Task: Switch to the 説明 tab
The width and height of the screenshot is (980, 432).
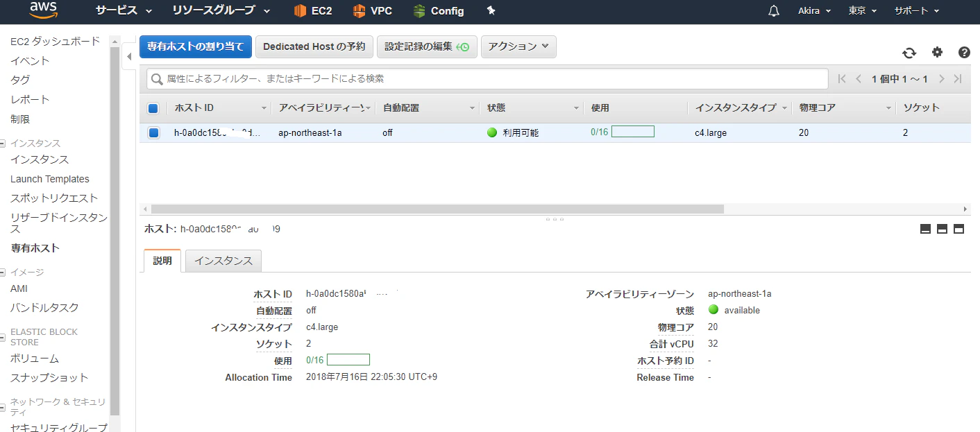Action: point(162,261)
